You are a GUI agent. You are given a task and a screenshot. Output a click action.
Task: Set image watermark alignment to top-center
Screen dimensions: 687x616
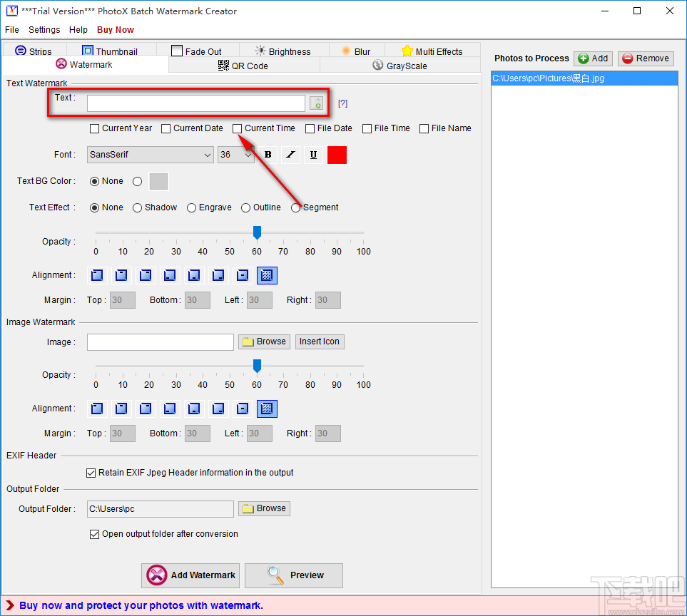click(121, 409)
